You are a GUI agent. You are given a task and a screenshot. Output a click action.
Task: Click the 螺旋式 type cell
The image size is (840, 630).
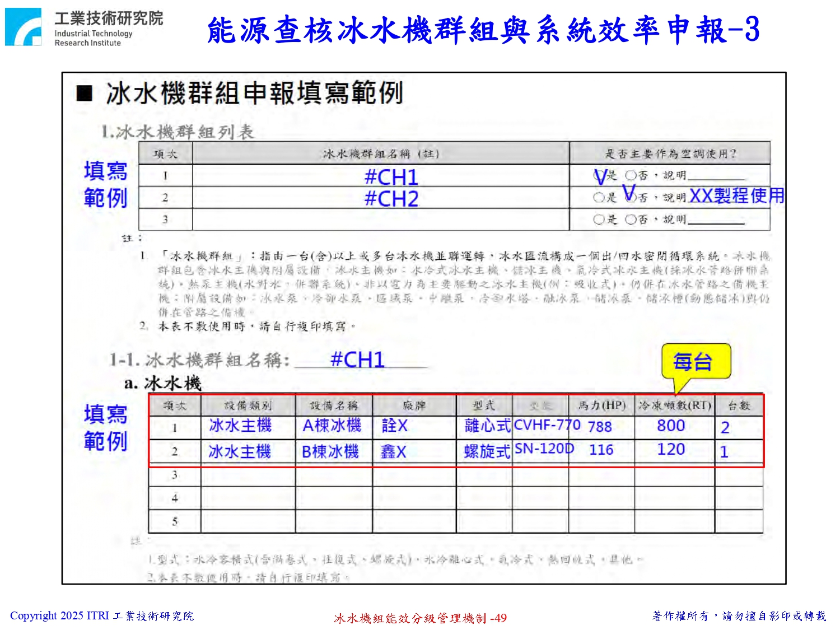[487, 451]
